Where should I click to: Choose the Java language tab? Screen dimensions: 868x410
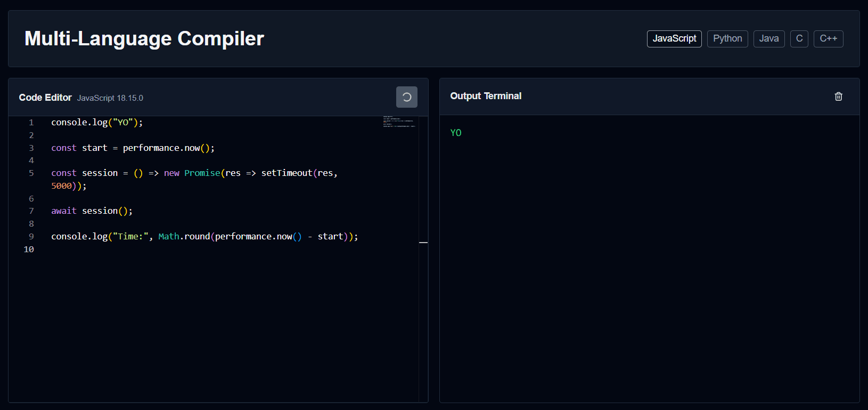point(769,39)
